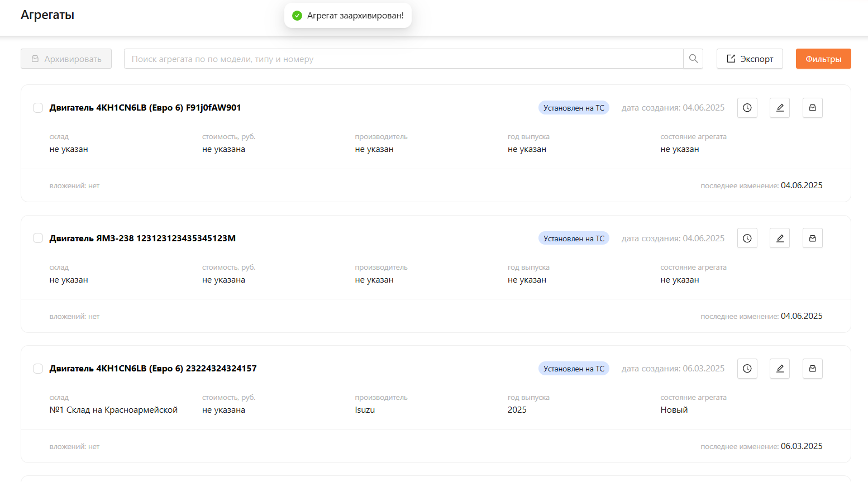Archive the engine F91j0fAW901 via icon
868x482 pixels.
click(x=812, y=108)
